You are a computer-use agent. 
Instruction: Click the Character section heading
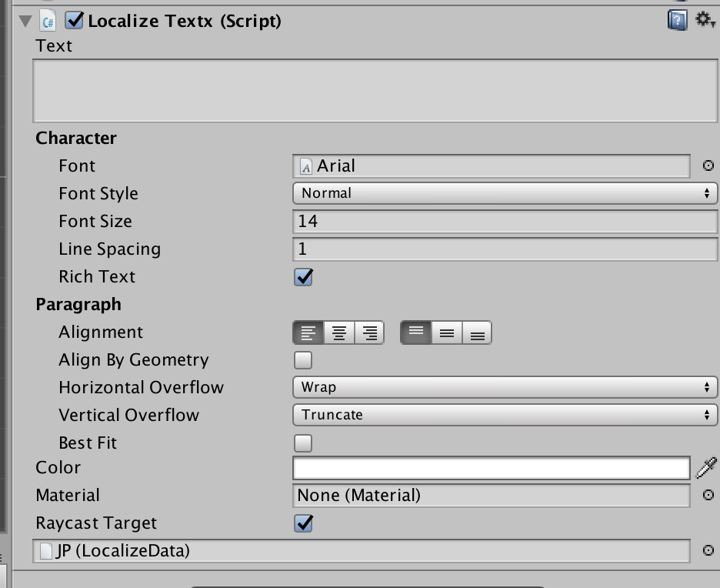coord(76,139)
